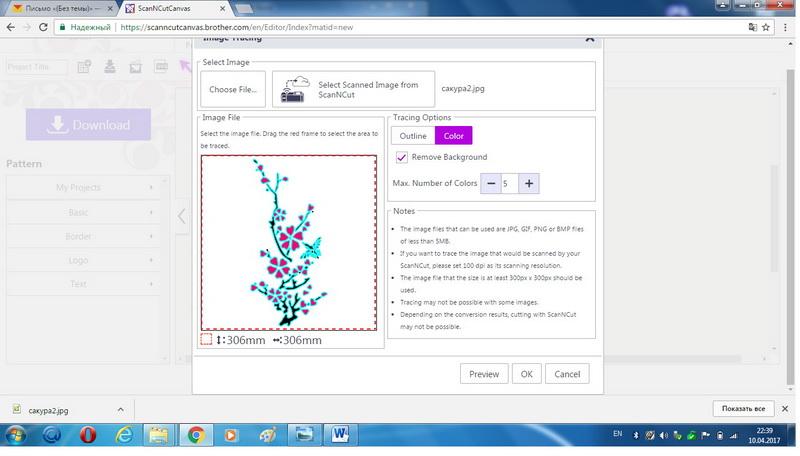
Task: Open the media player taskbar icon
Action: (231, 435)
